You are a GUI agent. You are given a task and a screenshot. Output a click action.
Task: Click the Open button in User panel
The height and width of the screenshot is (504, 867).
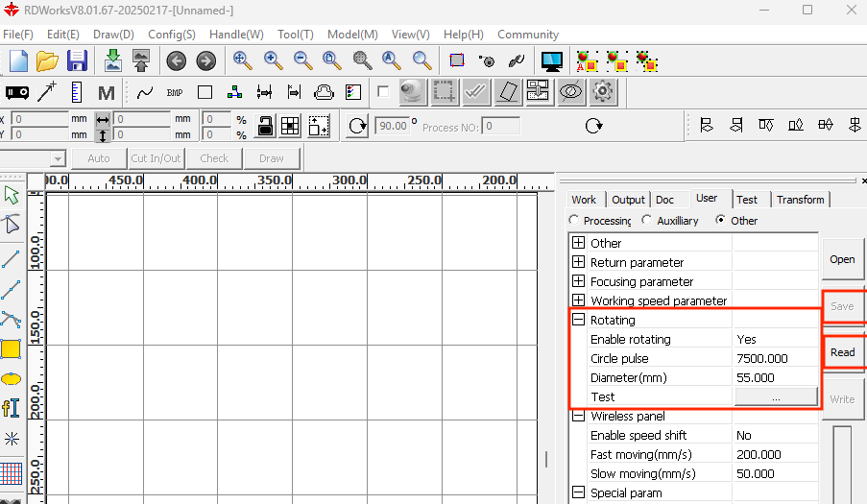click(x=842, y=259)
